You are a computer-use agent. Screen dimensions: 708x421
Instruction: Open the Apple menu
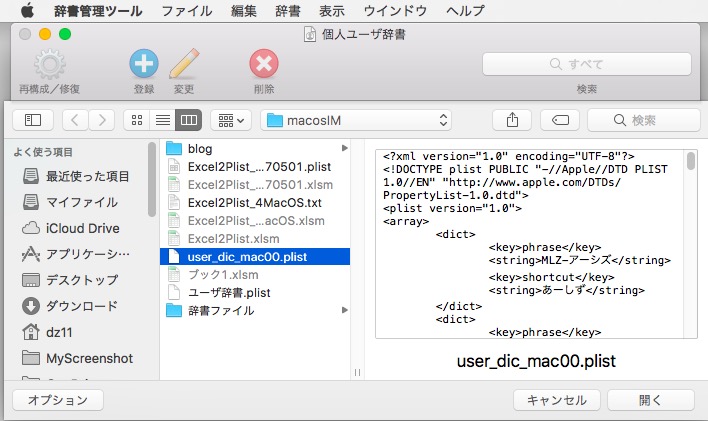point(28,10)
